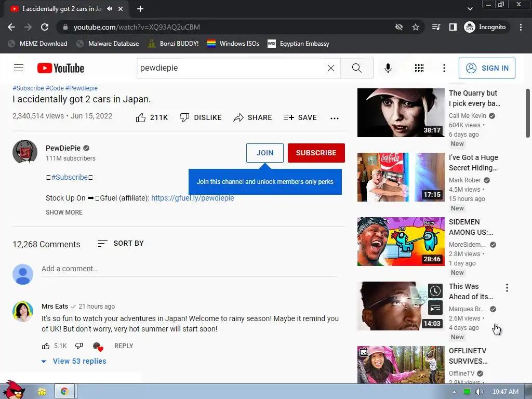532x399 pixels.
Task: Subscribe to PewDiePie
Action: [x=316, y=153]
